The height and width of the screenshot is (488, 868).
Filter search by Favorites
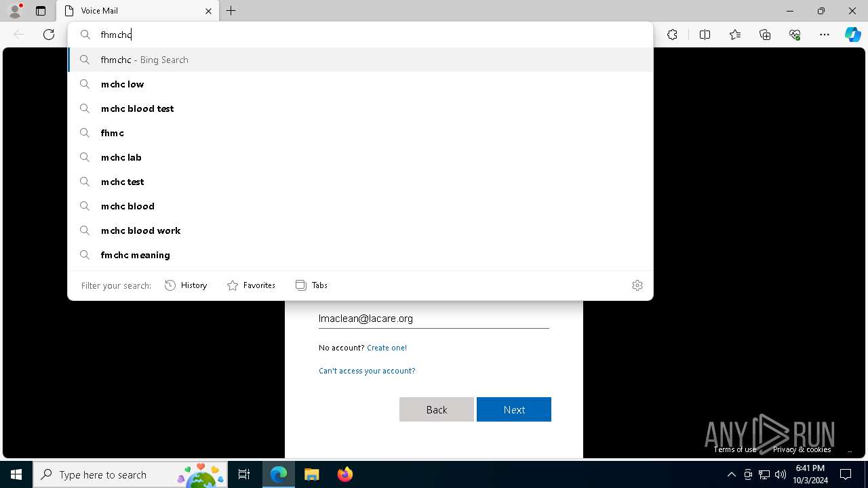(x=251, y=285)
